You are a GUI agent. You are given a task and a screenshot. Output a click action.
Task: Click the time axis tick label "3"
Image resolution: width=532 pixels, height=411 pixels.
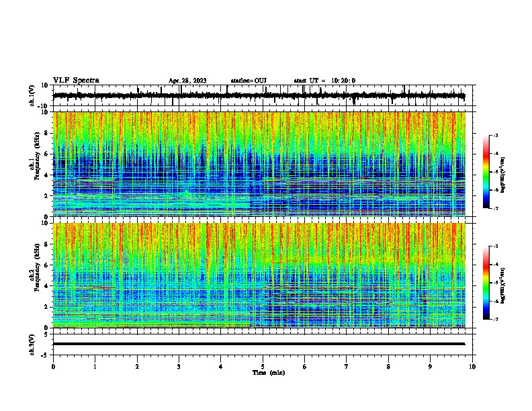[179, 367]
